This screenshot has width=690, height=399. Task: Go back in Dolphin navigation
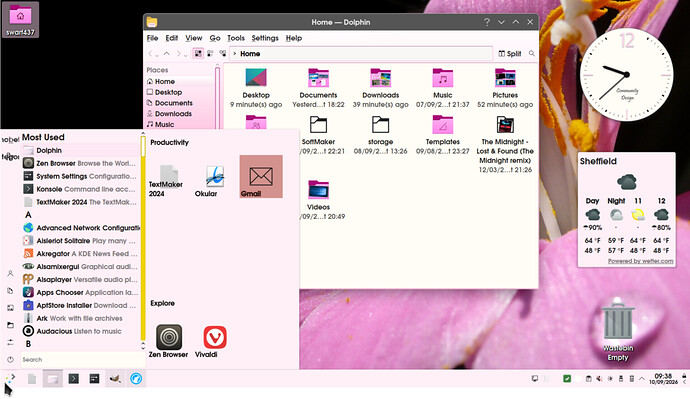coord(150,54)
